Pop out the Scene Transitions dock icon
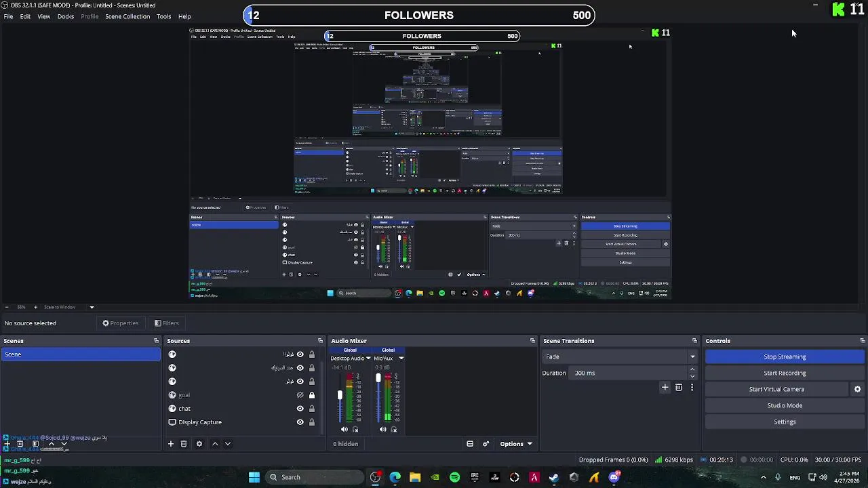The height and width of the screenshot is (488, 868). [x=694, y=341]
